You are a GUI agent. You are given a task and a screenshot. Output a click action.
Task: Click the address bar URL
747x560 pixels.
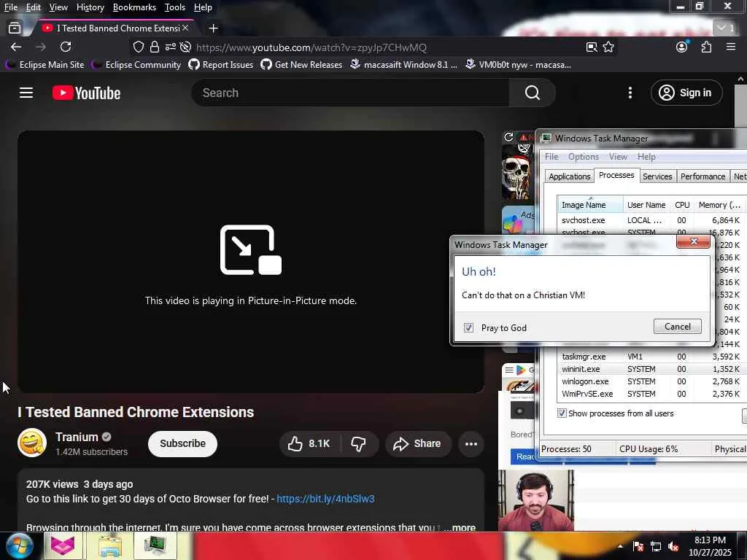point(311,47)
